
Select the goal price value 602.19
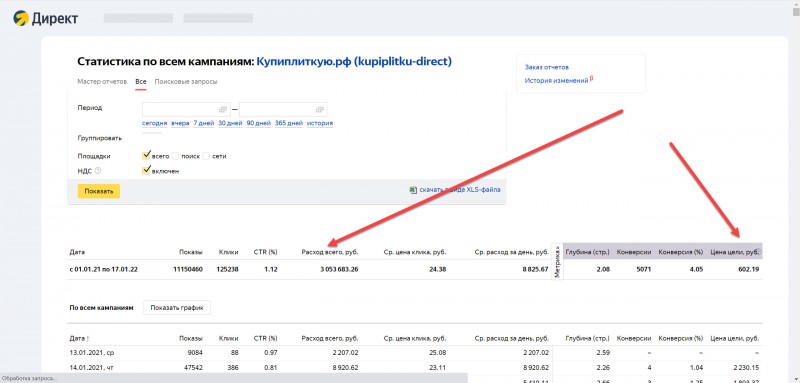(748, 269)
